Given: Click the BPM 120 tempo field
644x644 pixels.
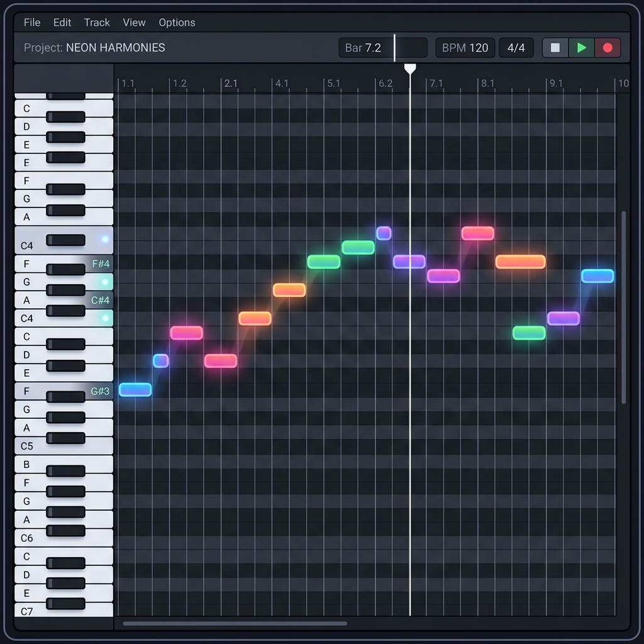Looking at the screenshot, I should click(465, 48).
